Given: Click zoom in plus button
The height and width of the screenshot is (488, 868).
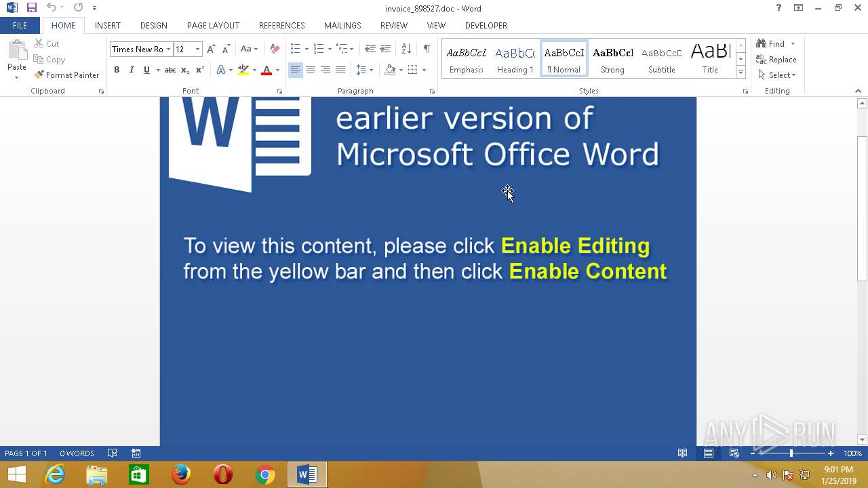Looking at the screenshot, I should [831, 453].
